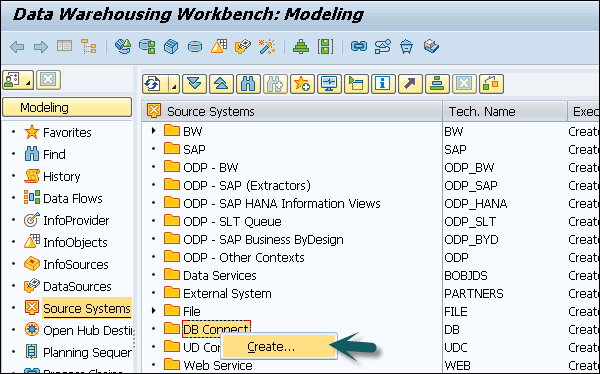The height and width of the screenshot is (374, 600).
Task: Expand the BW source systems folder
Action: [x=153, y=131]
